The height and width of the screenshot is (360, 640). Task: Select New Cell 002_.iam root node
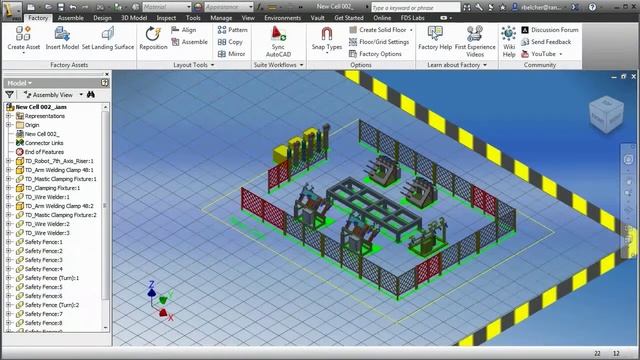tap(41, 107)
